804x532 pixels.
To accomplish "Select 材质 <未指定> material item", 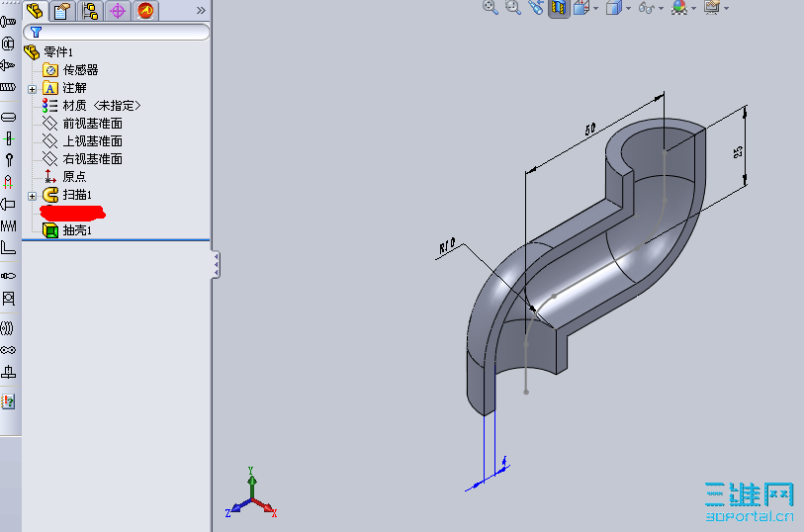I will coord(91,106).
